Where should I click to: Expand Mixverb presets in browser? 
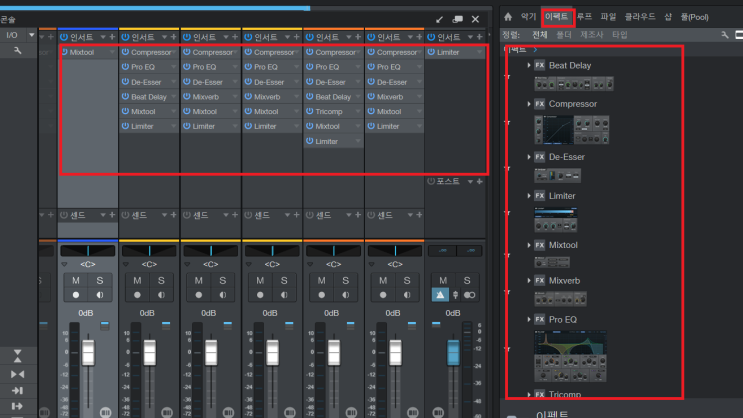pos(529,281)
